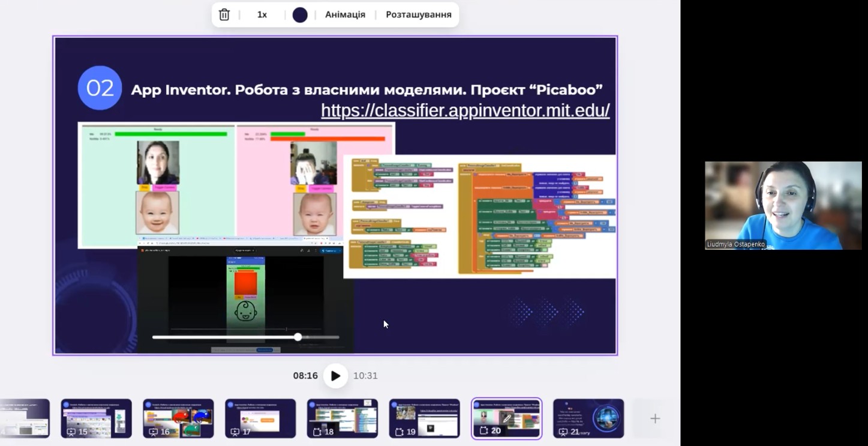Select the pink classifier screenshot with covered face
Viewport: 868px width, 446px height.
[x=316, y=180]
